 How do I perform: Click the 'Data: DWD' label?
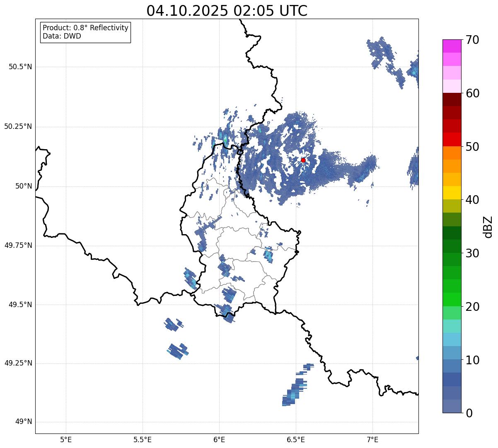(x=62, y=36)
